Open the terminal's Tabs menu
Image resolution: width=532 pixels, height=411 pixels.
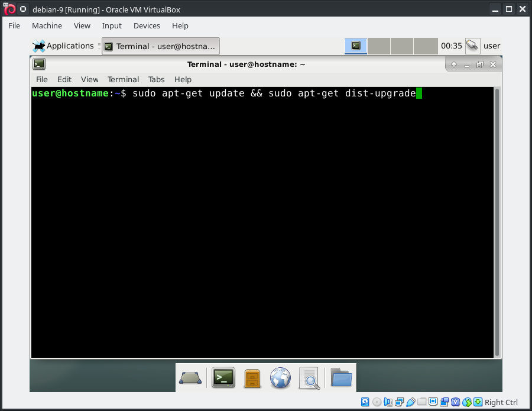[x=156, y=79]
